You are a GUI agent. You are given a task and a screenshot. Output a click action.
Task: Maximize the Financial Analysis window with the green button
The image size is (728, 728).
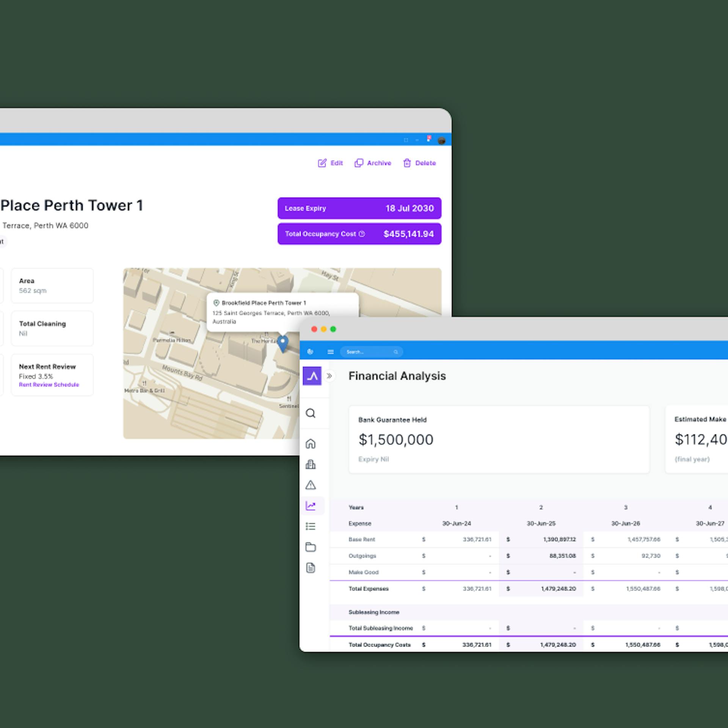pos(333,329)
